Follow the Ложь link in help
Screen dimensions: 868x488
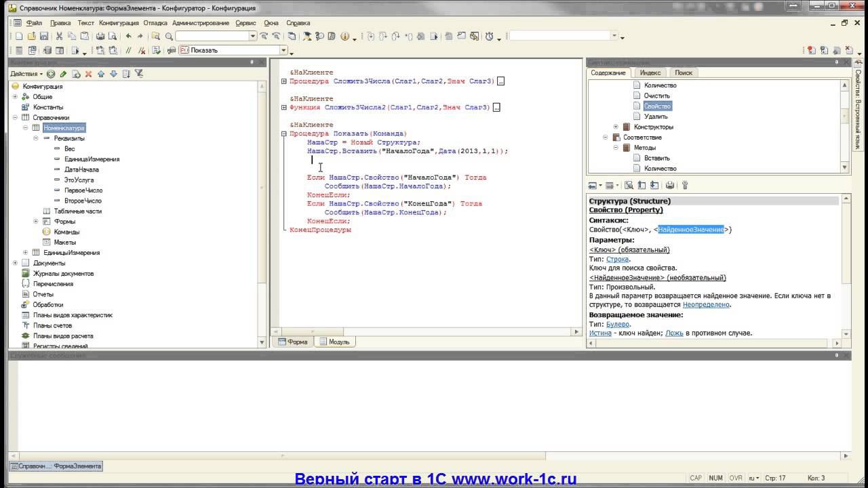(674, 333)
